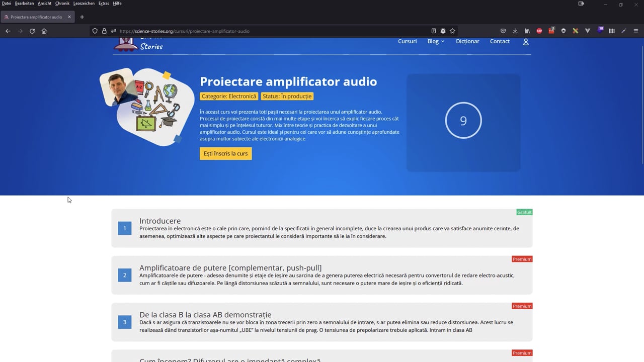644x362 pixels.
Task: Open site permissions icon in address bar
Action: tap(114, 31)
